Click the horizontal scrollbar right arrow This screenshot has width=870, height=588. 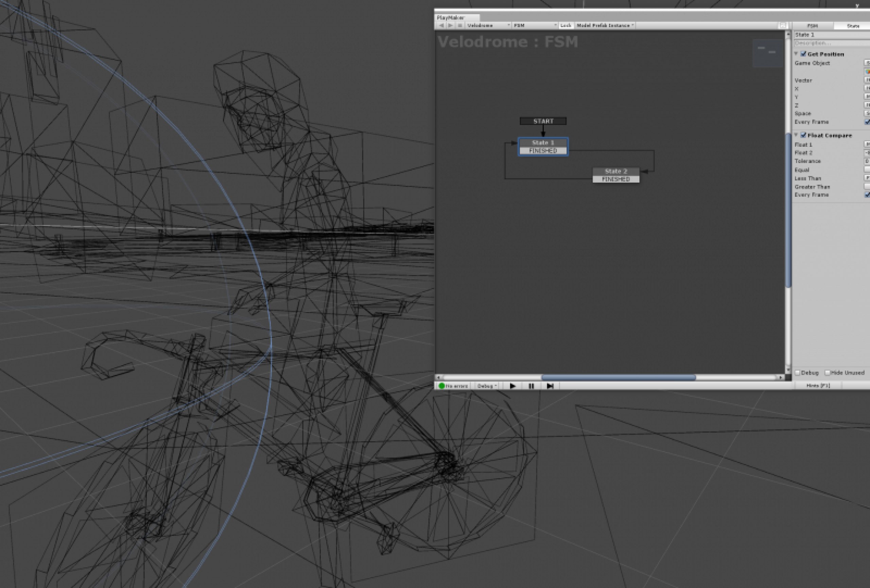pyautogui.click(x=781, y=377)
